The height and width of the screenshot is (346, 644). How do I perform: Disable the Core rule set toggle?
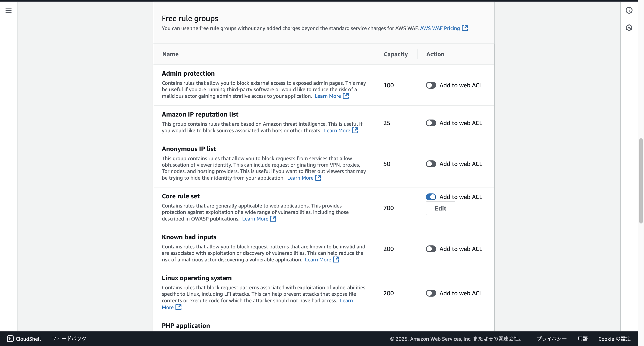(x=431, y=197)
